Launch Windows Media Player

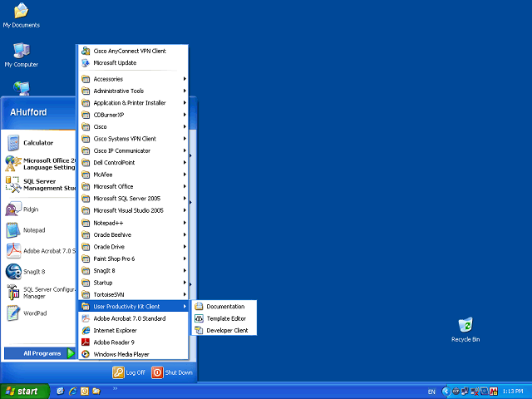click(133, 354)
